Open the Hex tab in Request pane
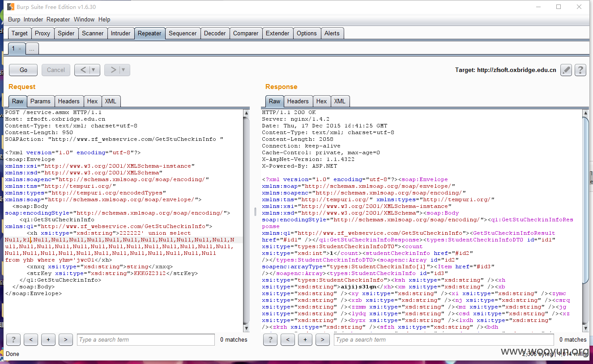The width and height of the screenshot is (593, 364). 93,101
